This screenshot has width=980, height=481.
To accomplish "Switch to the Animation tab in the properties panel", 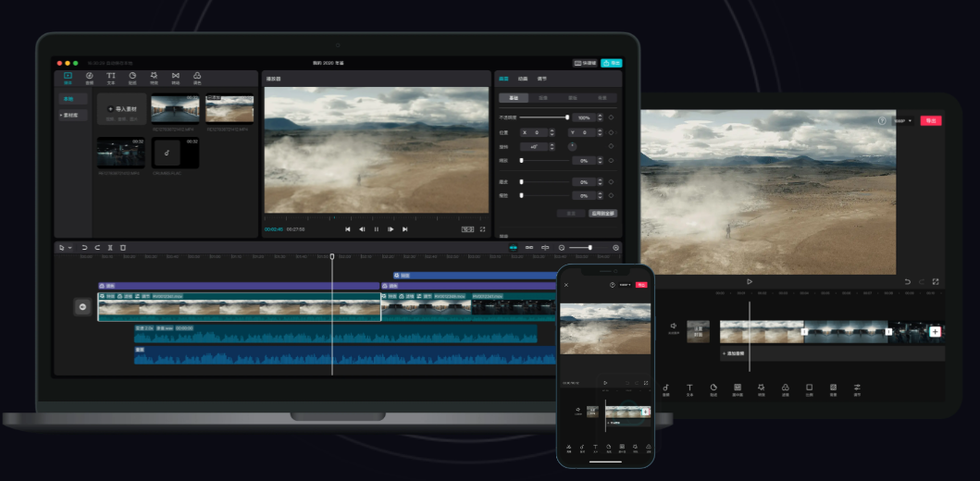I will pos(523,79).
